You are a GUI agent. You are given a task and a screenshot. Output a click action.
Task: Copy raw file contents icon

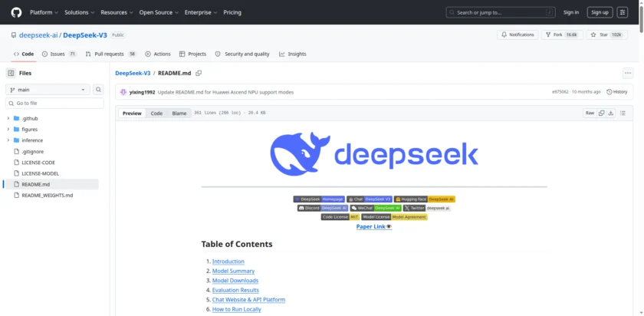[601, 113]
